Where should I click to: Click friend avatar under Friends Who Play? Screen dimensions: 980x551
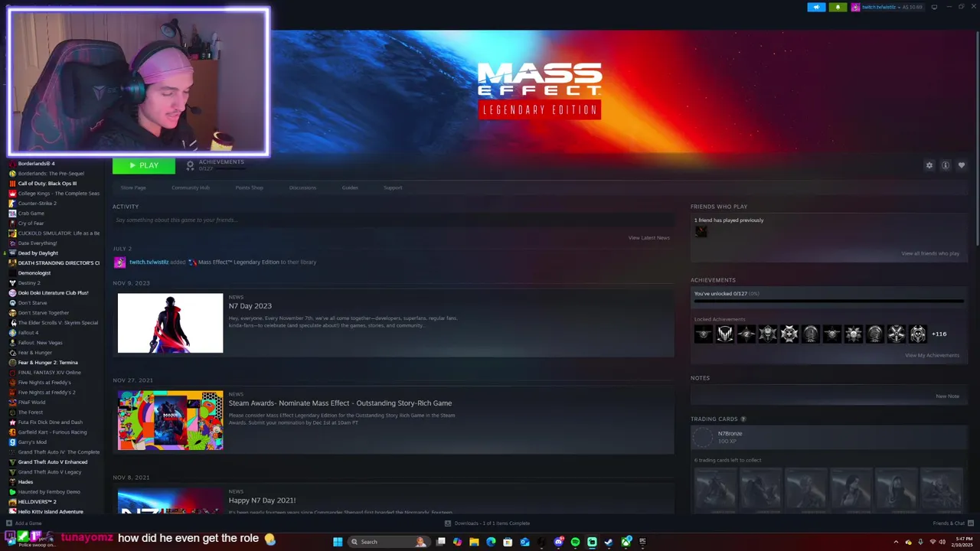(701, 231)
